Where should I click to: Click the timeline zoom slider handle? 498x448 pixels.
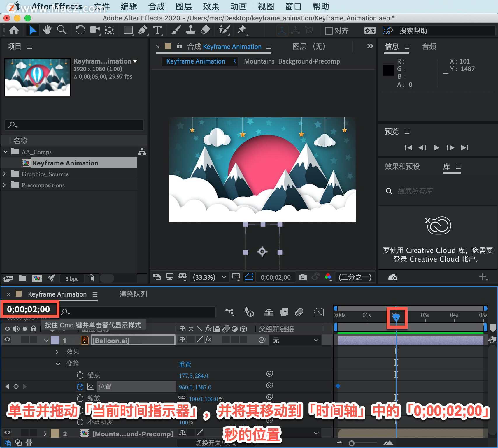point(352,443)
